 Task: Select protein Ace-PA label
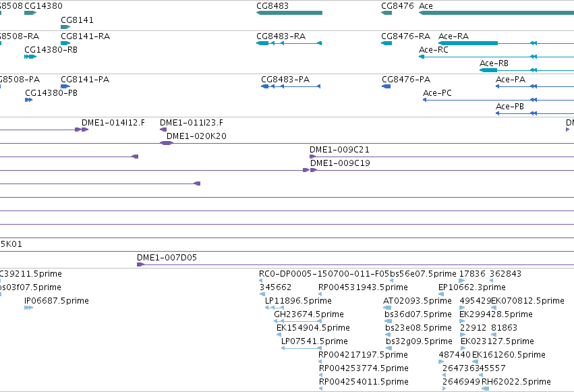[x=511, y=80]
